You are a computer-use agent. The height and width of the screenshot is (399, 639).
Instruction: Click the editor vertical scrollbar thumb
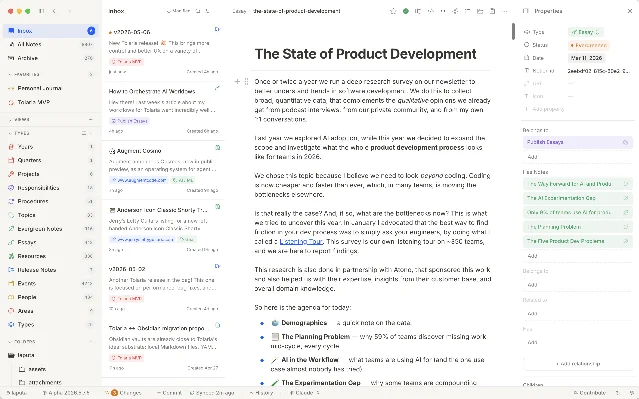513,31
